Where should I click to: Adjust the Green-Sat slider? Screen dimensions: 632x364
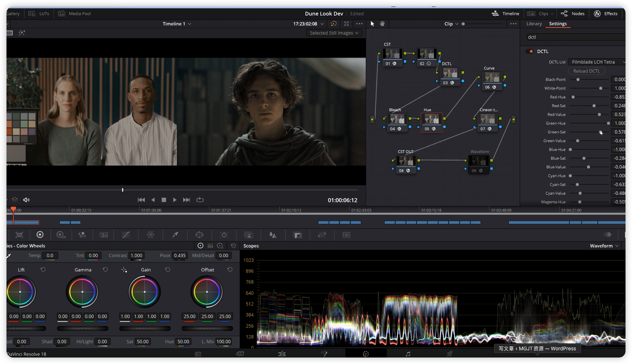coord(589,132)
